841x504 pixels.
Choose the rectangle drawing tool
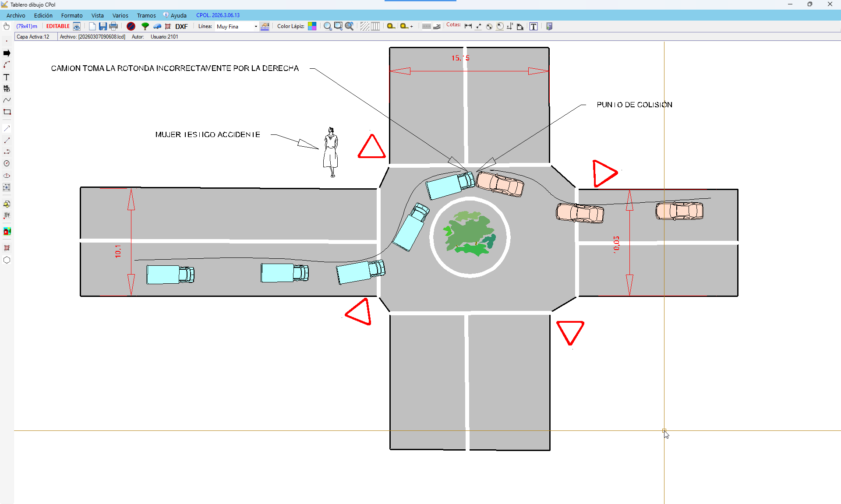(x=7, y=112)
